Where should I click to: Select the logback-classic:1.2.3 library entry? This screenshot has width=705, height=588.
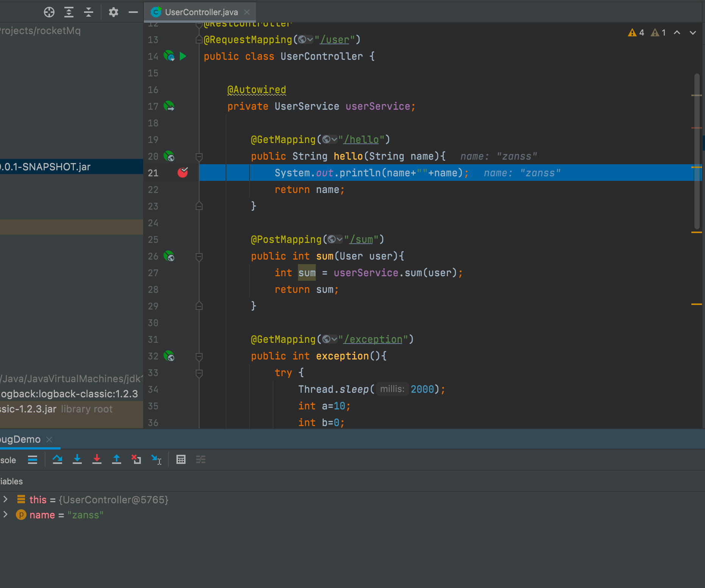pyautogui.click(x=70, y=394)
